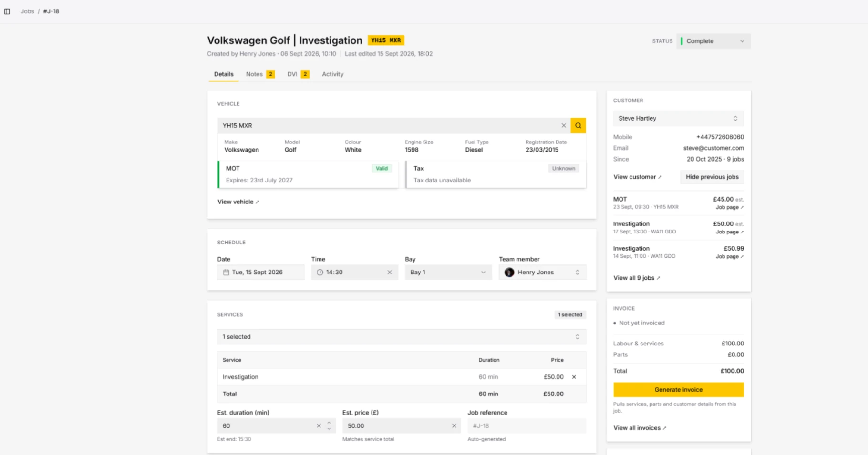This screenshot has width=868, height=455.
Task: Clear the estimated duration value
Action: pos(319,426)
